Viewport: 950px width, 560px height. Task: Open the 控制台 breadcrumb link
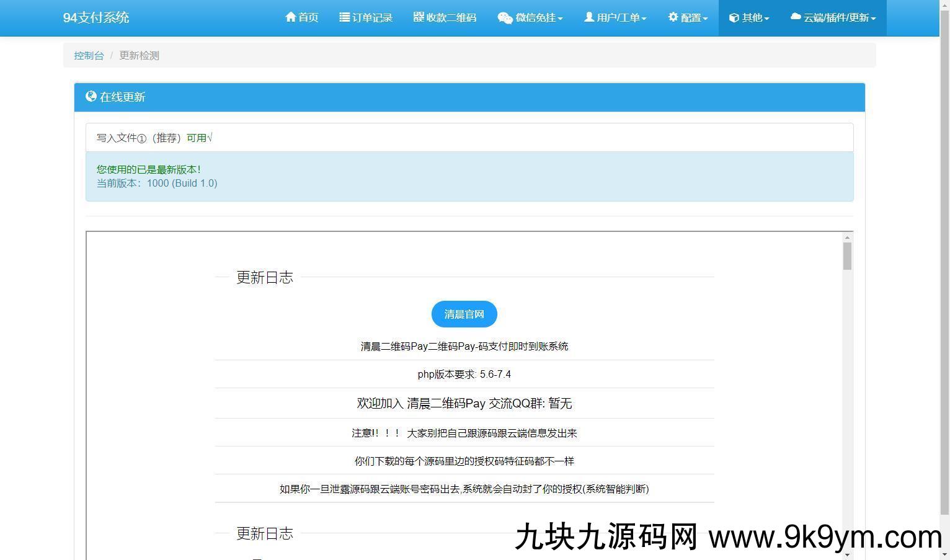pyautogui.click(x=89, y=55)
